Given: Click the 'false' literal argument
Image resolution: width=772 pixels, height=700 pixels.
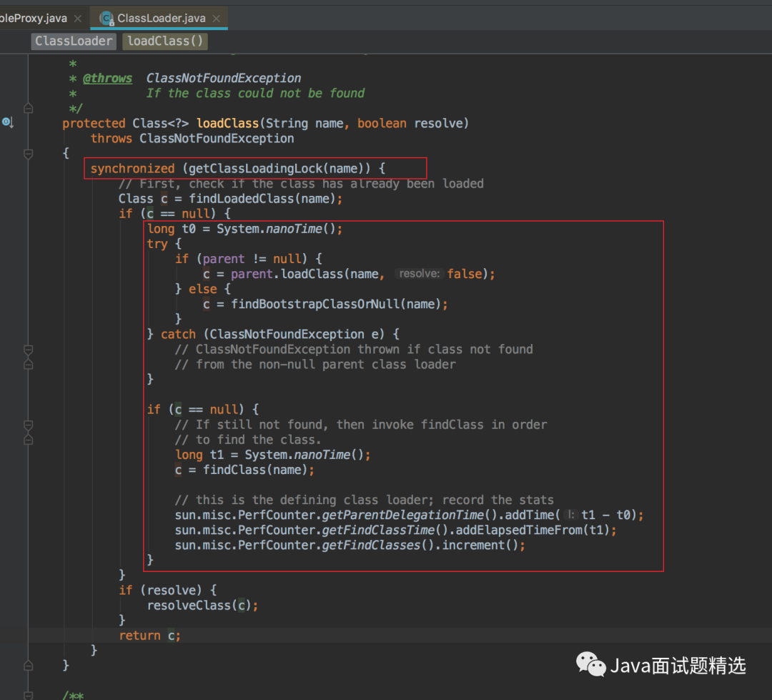Looking at the screenshot, I should (465, 274).
